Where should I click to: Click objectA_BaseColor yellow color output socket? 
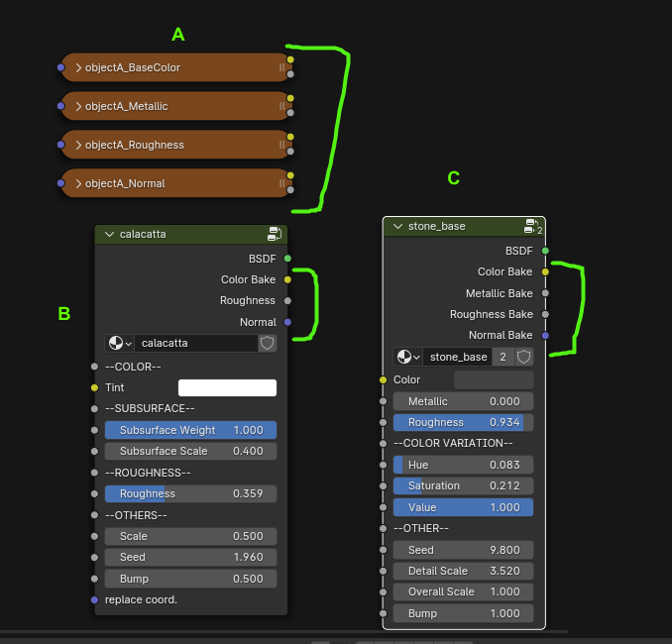(290, 59)
